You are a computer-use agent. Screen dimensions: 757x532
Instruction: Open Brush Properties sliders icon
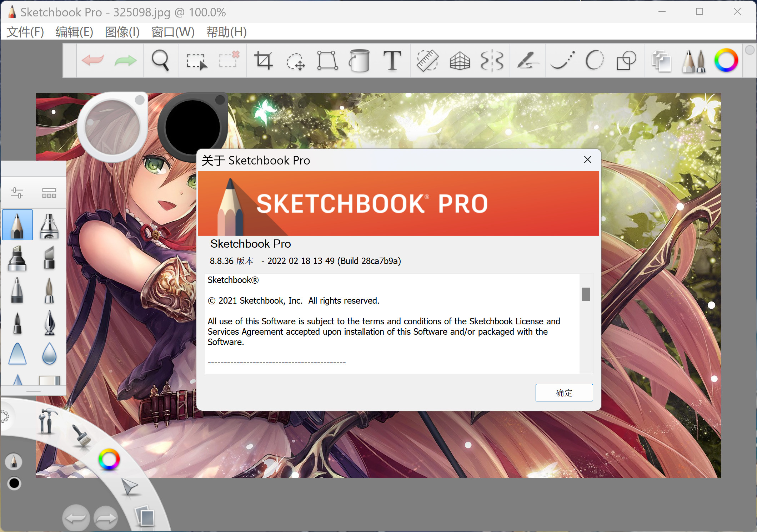coord(17,193)
